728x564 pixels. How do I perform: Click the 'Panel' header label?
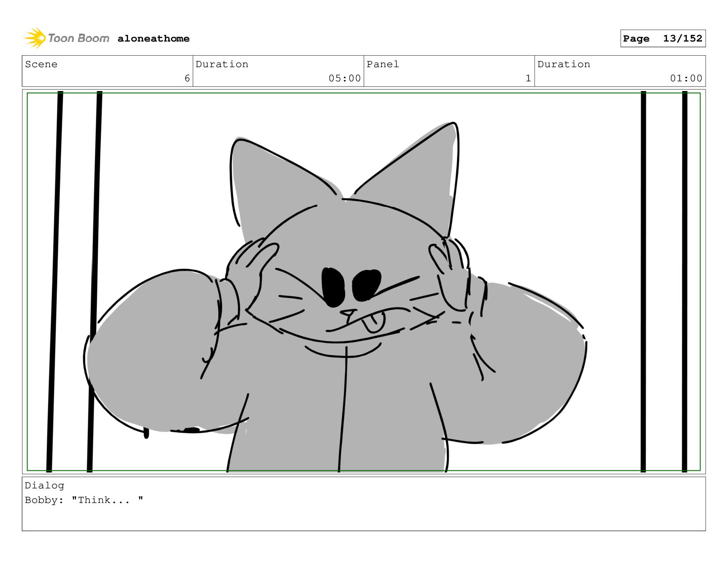tap(383, 64)
